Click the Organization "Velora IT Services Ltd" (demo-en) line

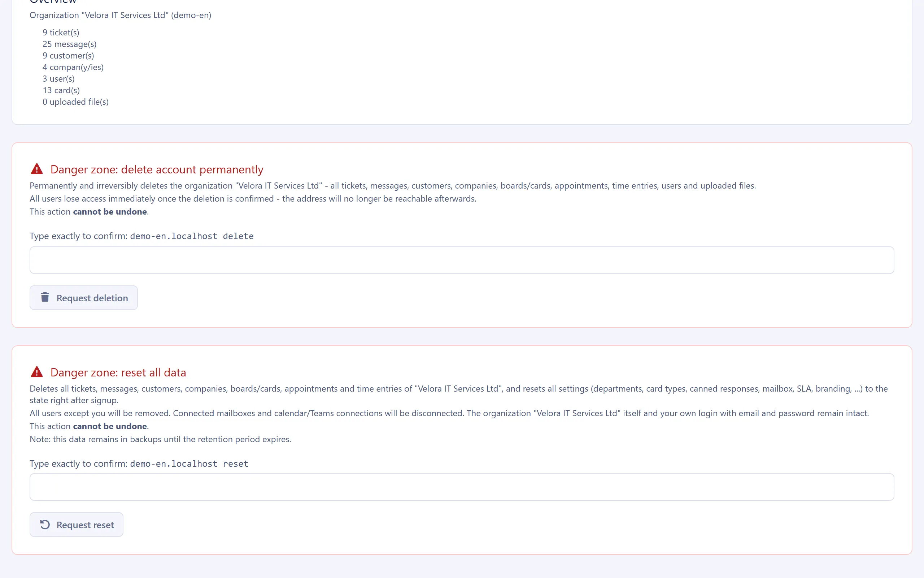click(x=120, y=15)
